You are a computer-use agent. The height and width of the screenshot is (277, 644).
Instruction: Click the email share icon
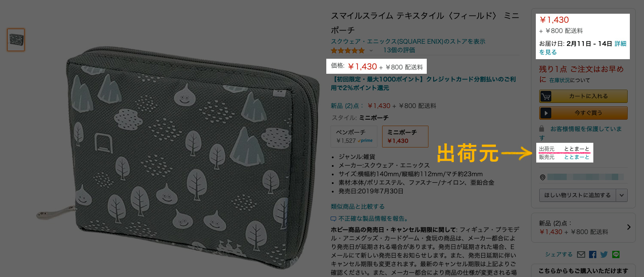point(581,254)
